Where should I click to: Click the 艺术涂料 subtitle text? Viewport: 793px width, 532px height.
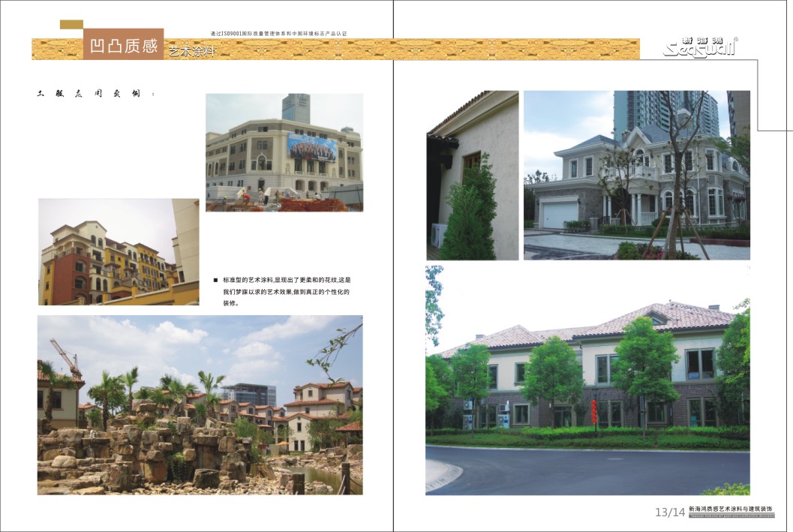tap(192, 51)
